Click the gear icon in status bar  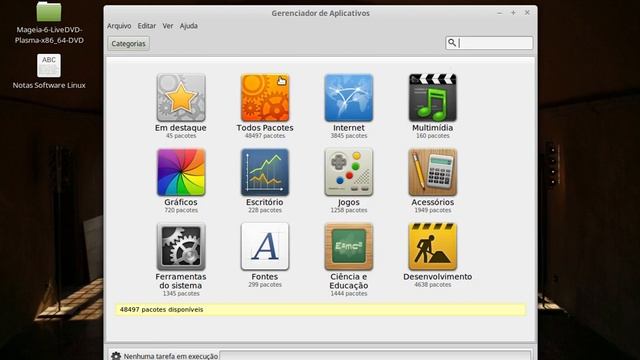click(x=116, y=356)
